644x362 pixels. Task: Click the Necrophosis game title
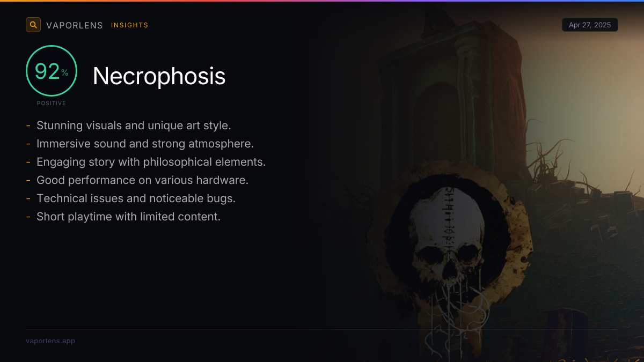pyautogui.click(x=159, y=76)
